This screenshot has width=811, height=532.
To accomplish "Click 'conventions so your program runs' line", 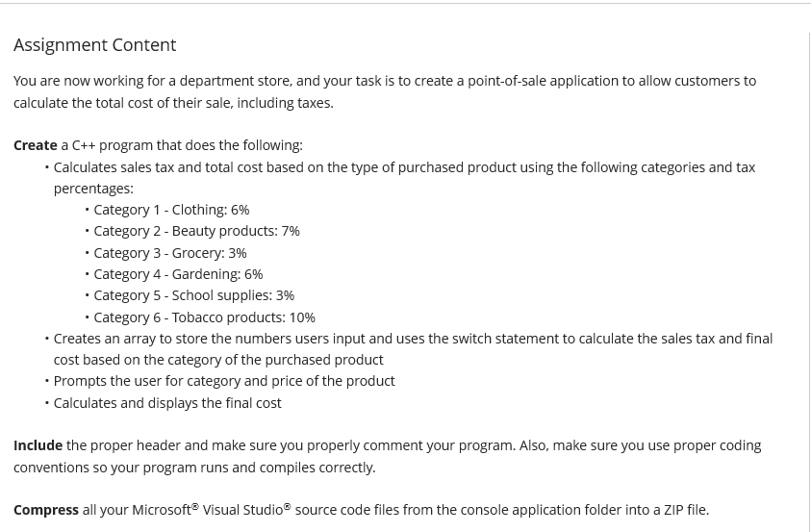I will click(192, 468).
